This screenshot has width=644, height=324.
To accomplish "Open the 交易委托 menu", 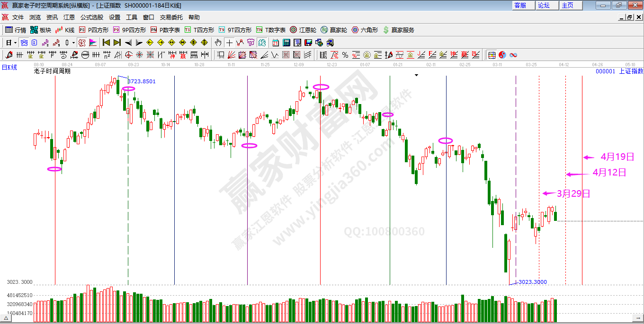I will click(171, 17).
